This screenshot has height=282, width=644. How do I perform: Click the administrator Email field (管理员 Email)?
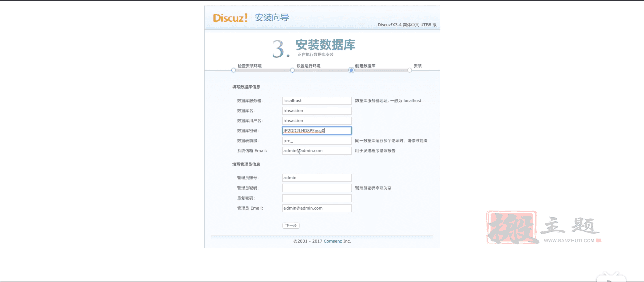pos(317,208)
